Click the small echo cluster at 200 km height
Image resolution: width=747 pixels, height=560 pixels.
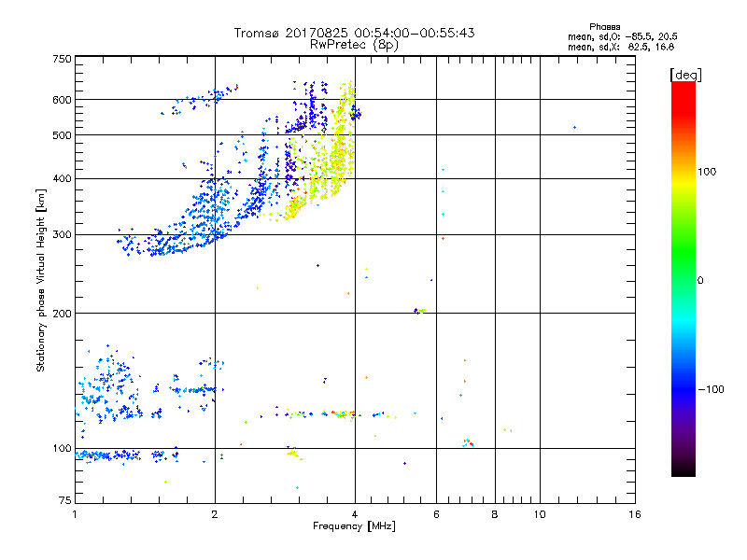(x=419, y=311)
